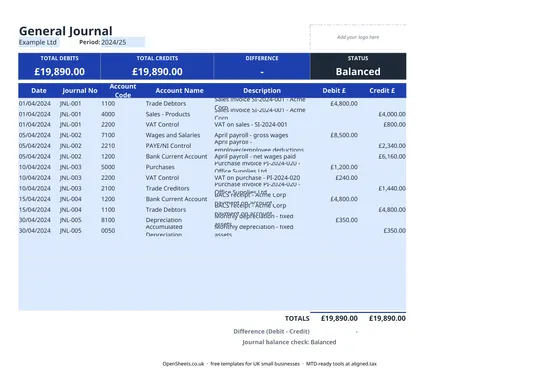Click the April payroll - net wages paid description
Viewport: 540px width, 382px height.
pyautogui.click(x=255, y=156)
